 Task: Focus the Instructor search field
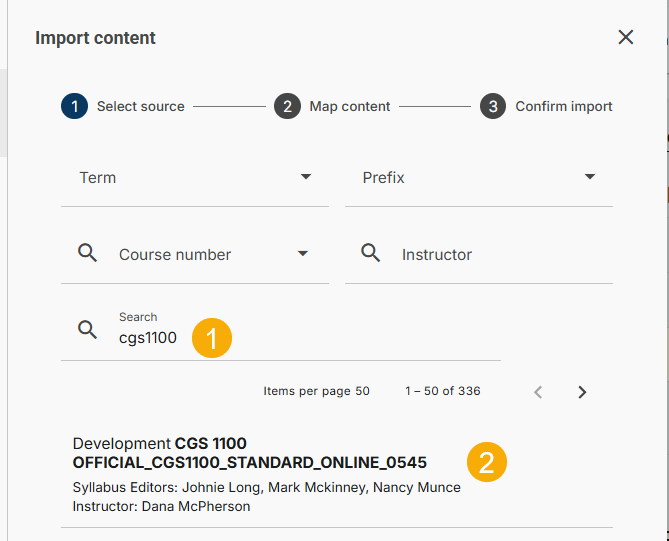point(479,255)
